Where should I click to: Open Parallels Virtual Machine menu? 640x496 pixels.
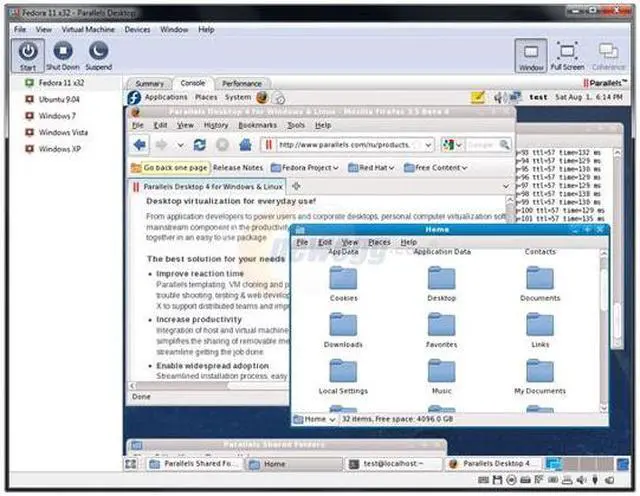88,29
